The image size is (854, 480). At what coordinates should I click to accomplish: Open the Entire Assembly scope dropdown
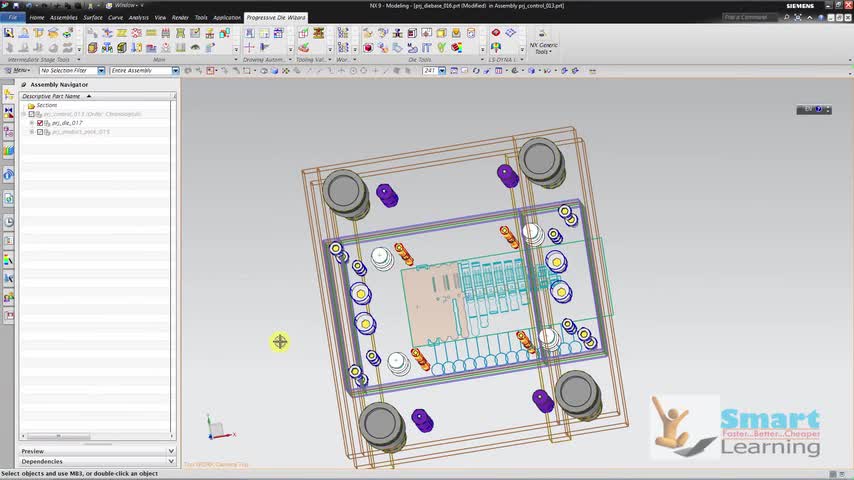175,71
